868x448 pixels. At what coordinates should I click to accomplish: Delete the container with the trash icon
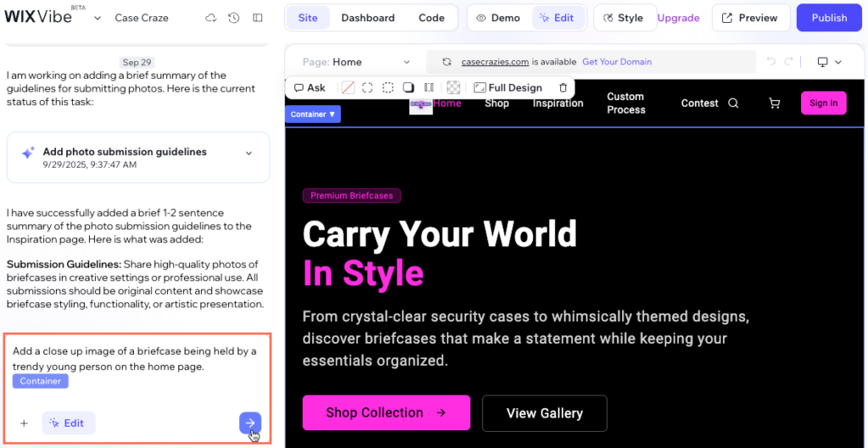point(563,87)
